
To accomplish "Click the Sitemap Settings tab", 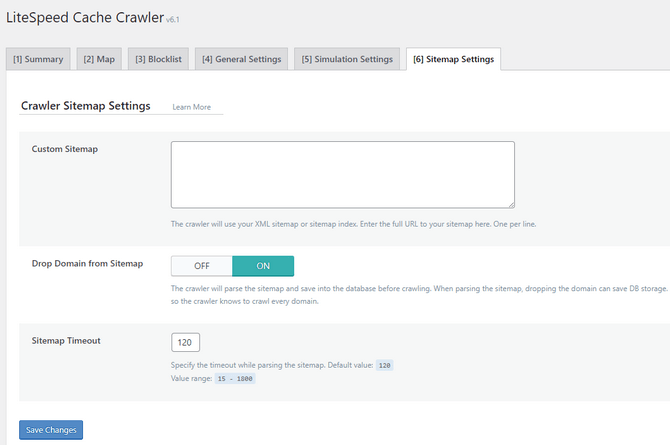I will point(453,59).
